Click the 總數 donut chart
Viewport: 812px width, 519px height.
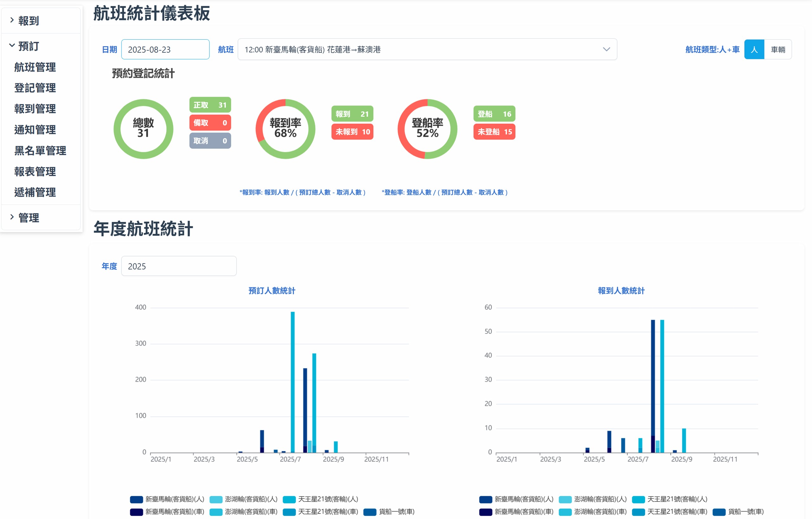click(x=143, y=129)
